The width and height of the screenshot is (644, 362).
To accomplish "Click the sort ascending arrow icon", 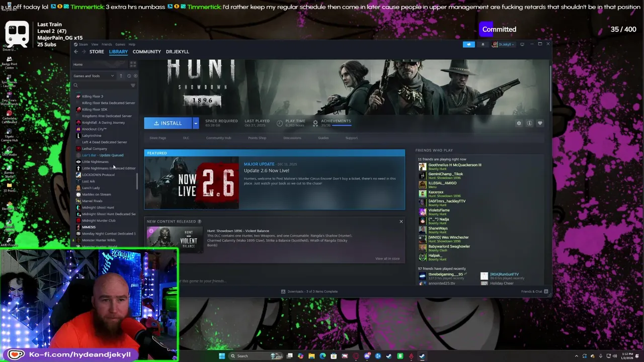I will click(121, 76).
